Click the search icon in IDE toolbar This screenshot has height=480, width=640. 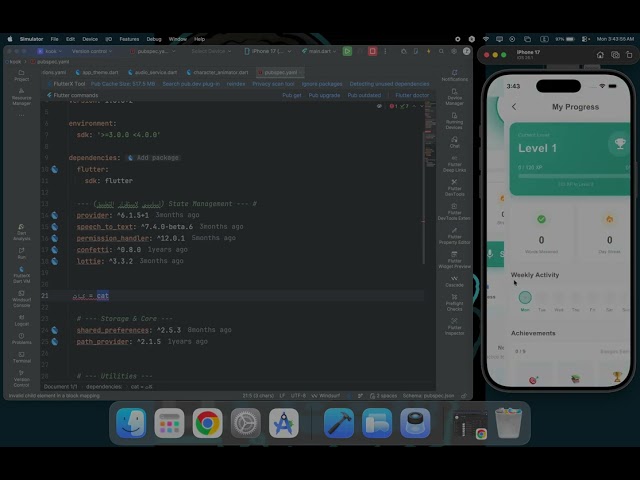click(x=441, y=51)
